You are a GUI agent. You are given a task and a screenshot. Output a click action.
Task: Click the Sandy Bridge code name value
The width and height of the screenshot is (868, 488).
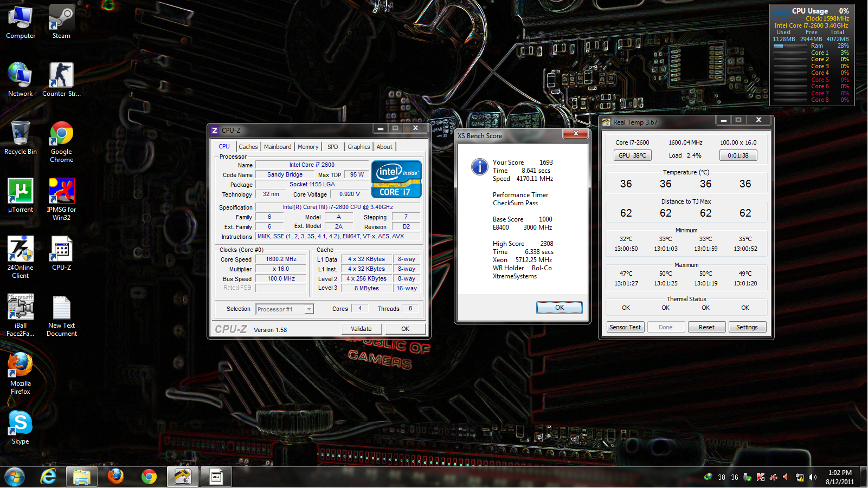(x=285, y=175)
